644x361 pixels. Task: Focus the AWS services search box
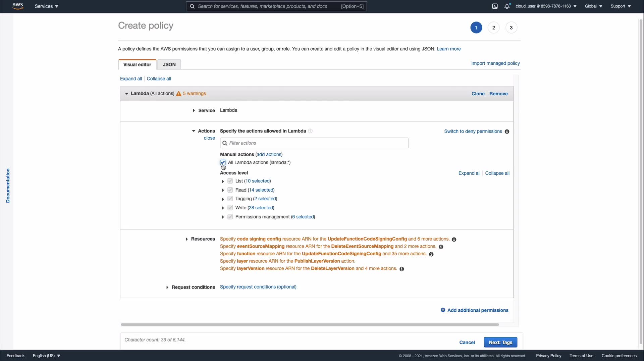(x=276, y=6)
